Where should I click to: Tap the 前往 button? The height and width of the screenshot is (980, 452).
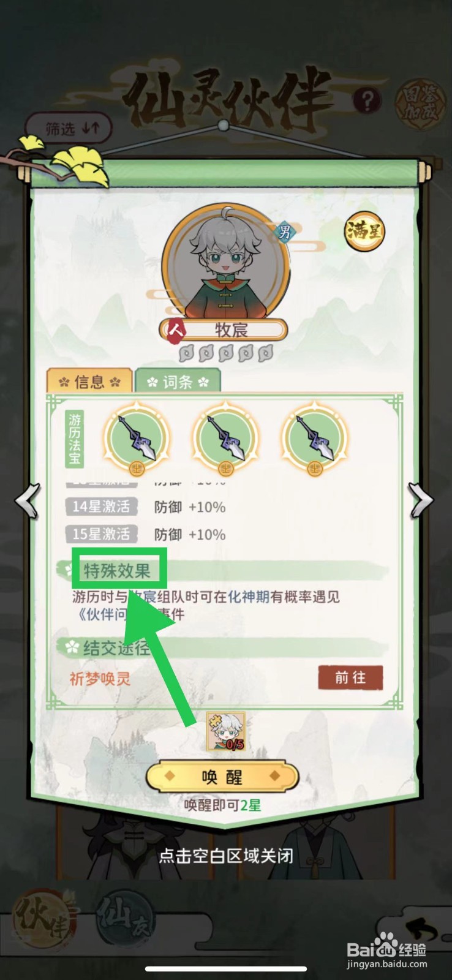[x=350, y=677]
